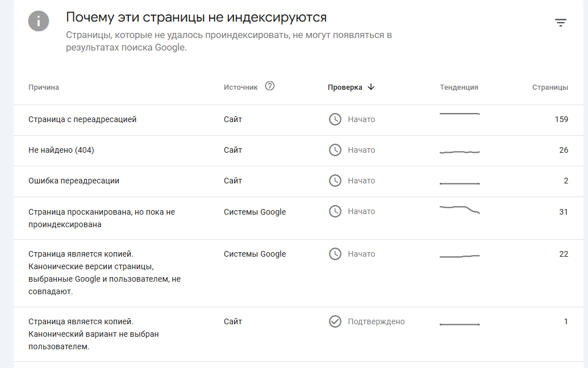The width and height of the screenshot is (588, 368).
Task: Click the checkmark icon beside Подтверждено
Action: 335,321
